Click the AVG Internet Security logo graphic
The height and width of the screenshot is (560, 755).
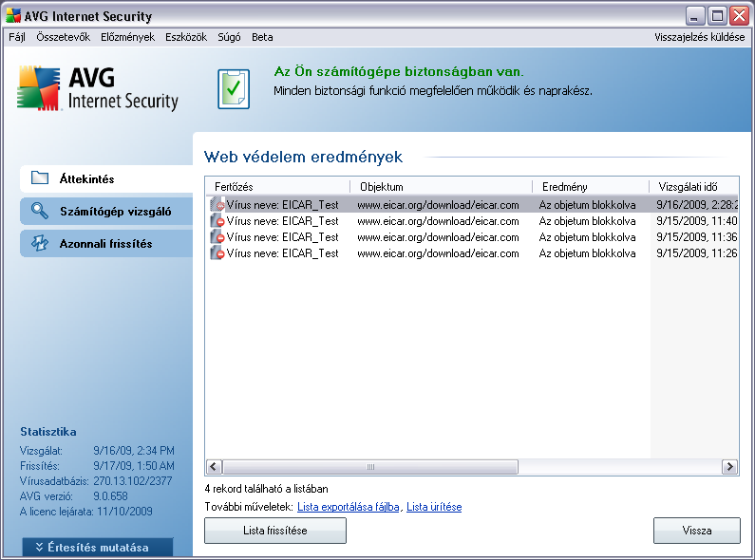(39, 88)
